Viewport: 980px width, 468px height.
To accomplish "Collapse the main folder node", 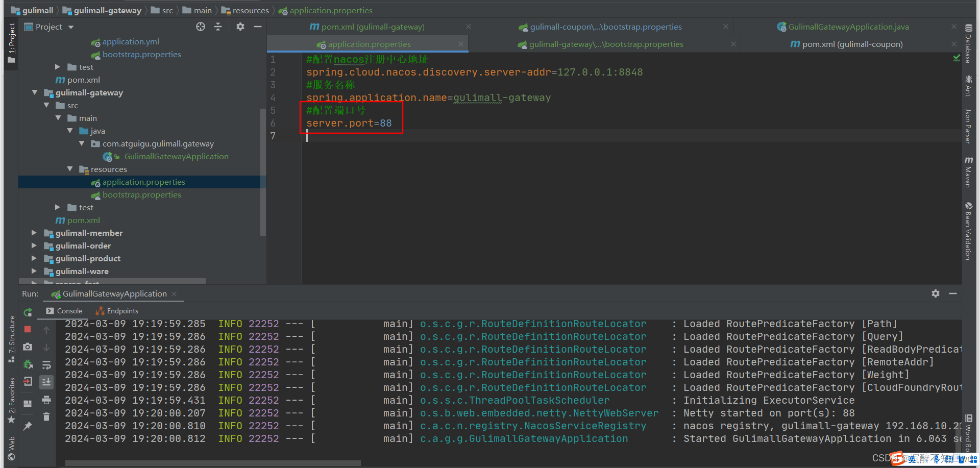I will pos(58,118).
